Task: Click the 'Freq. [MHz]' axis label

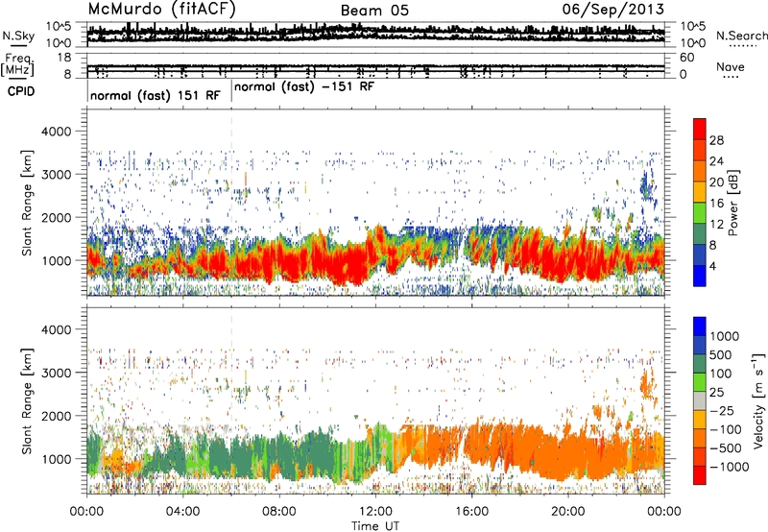Action: 18,64
